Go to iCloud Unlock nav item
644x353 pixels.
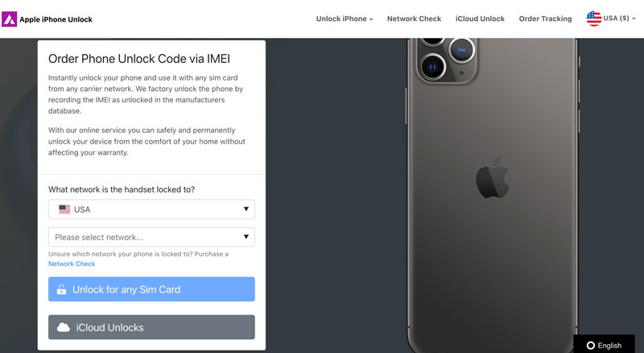[x=480, y=19]
